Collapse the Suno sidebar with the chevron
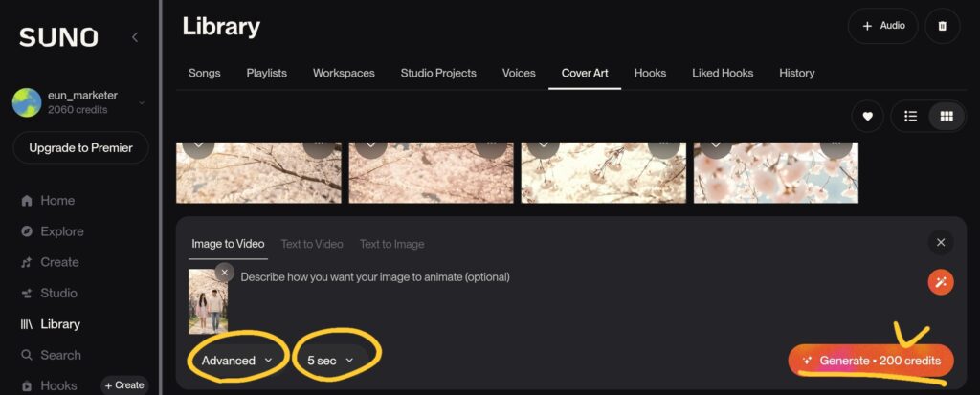Image resolution: width=980 pixels, height=395 pixels. (135, 37)
